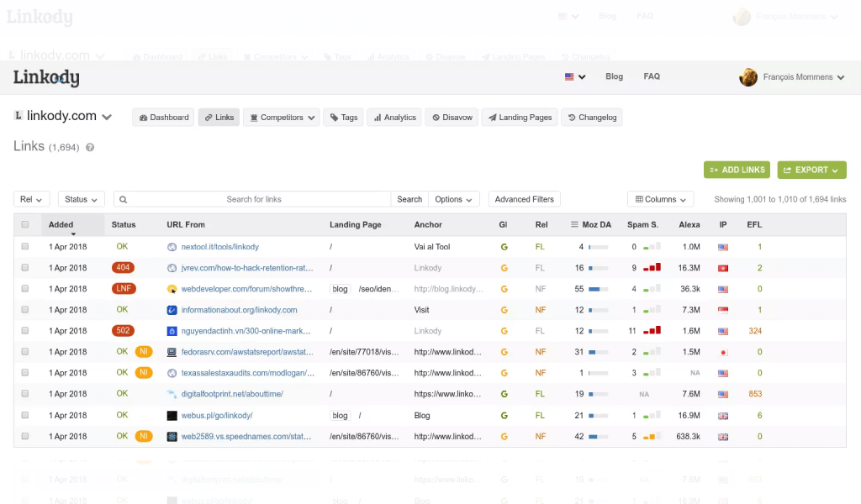
Task: Check the box for web2589.vs.speednames.com row
Action: click(x=24, y=437)
